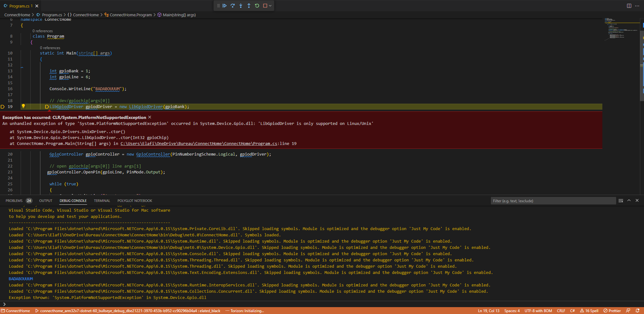Viewport: 644px width, 314px height.
Task: Click the ConnectHome status bar item
Action: [x=16, y=311]
